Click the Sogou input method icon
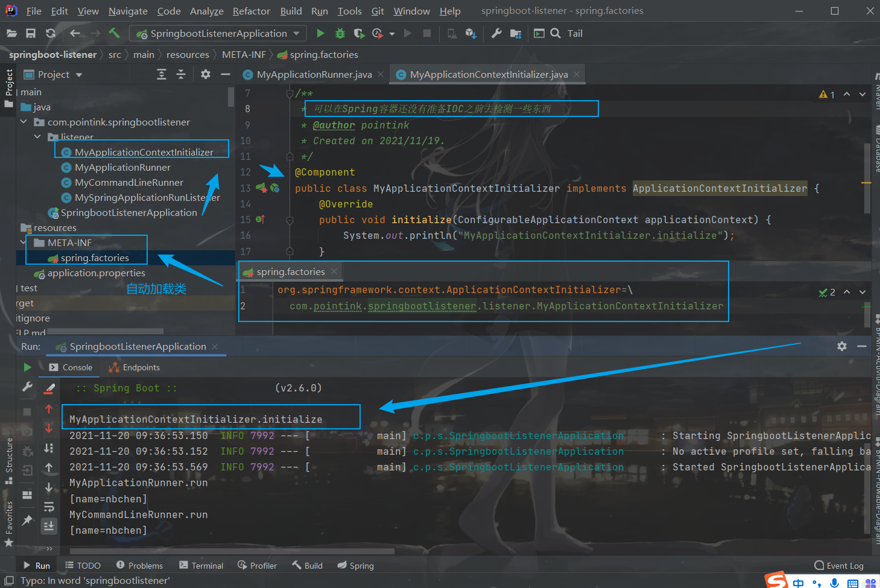The width and height of the screenshot is (880, 588). coord(777,581)
